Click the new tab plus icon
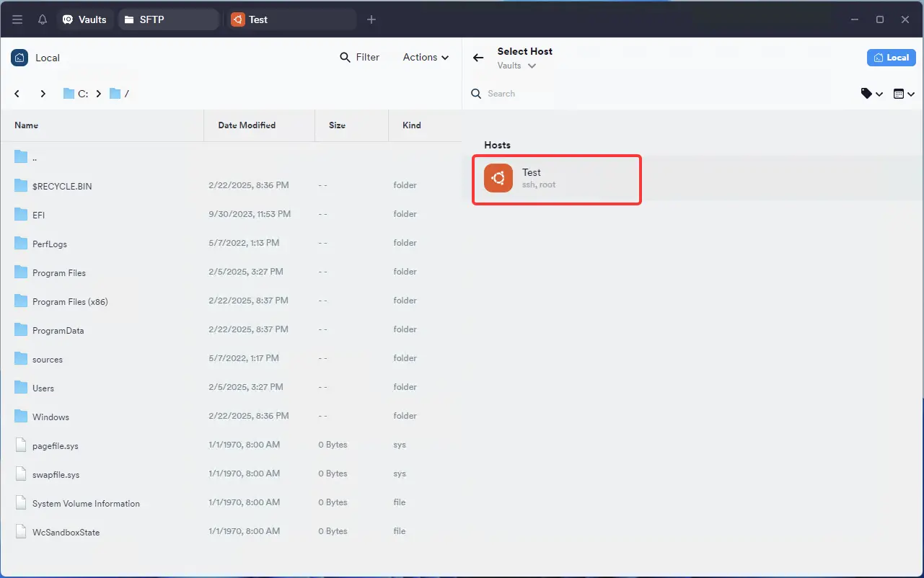Viewport: 924px width, 578px height. pyautogui.click(x=371, y=19)
